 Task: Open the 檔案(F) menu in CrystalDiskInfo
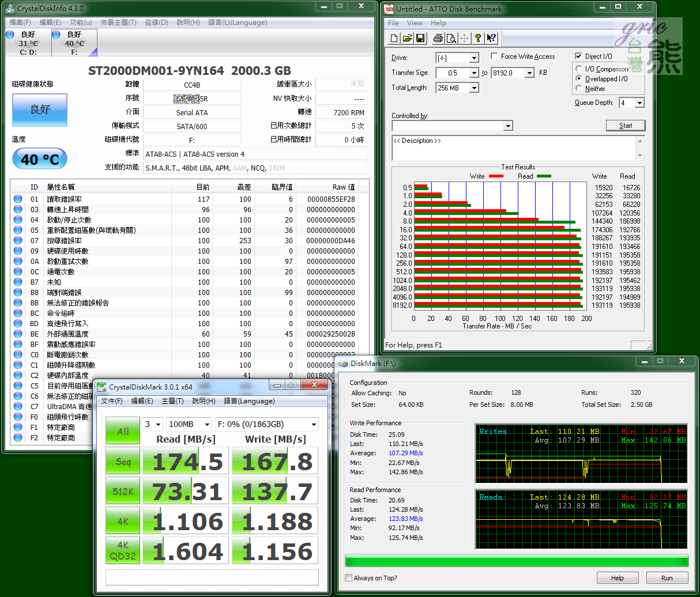(20, 22)
